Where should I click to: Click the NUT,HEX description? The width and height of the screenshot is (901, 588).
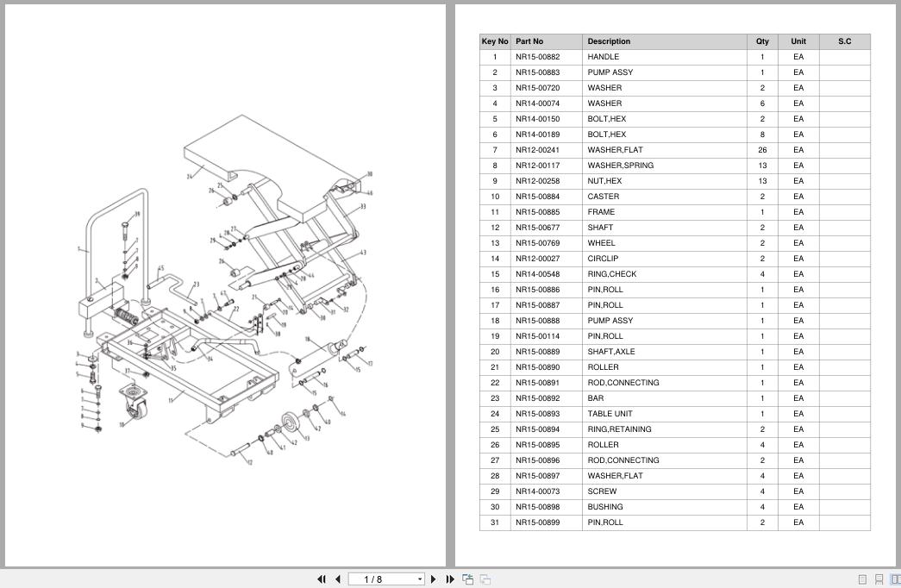click(x=604, y=181)
